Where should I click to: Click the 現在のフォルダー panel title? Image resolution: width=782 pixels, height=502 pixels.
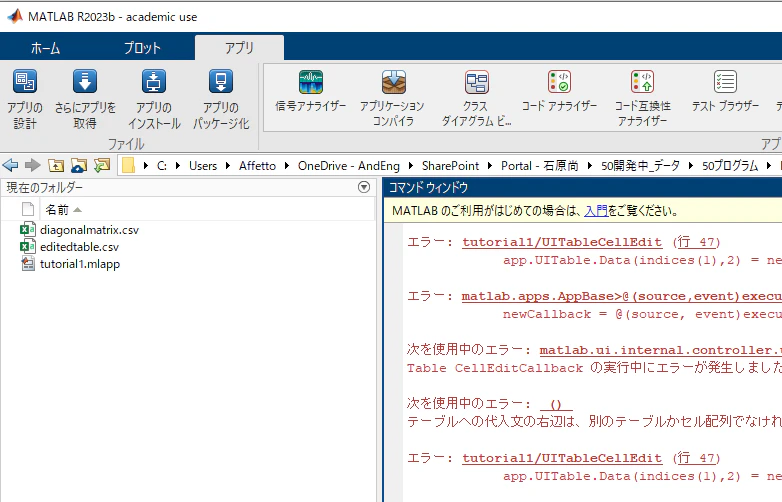44,187
